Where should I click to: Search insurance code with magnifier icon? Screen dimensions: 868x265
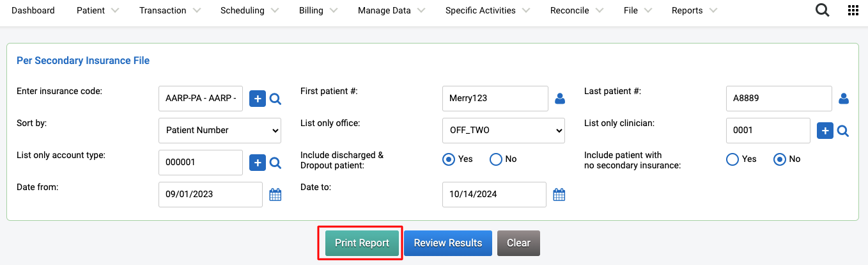pyautogui.click(x=275, y=99)
